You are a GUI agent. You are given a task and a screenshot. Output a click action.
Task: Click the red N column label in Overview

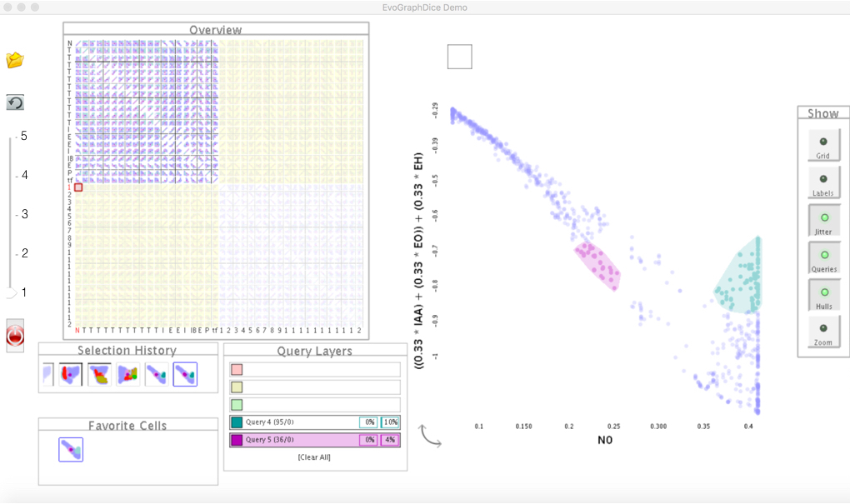[x=77, y=330]
